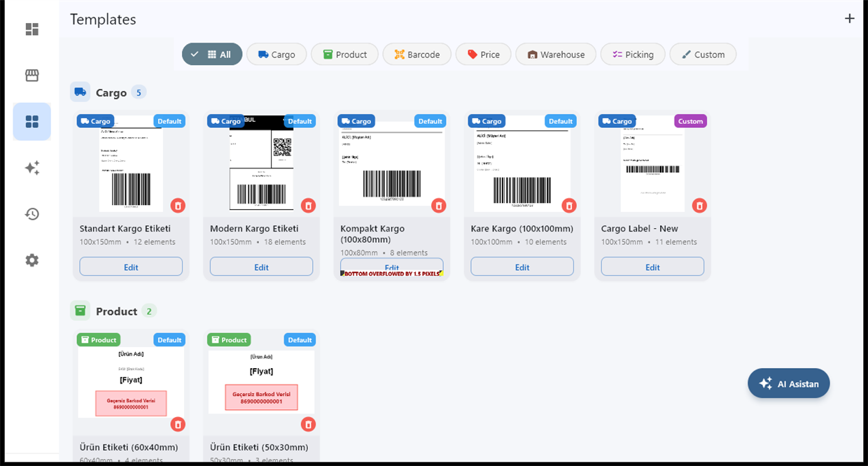Filter templates by Picking
This screenshot has width=868, height=466.
(x=633, y=55)
